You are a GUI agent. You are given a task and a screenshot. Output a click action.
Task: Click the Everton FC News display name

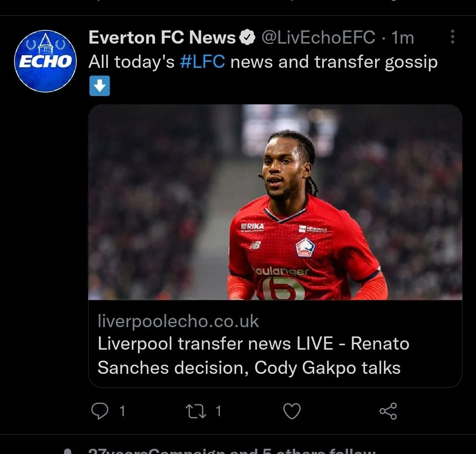tap(162, 38)
